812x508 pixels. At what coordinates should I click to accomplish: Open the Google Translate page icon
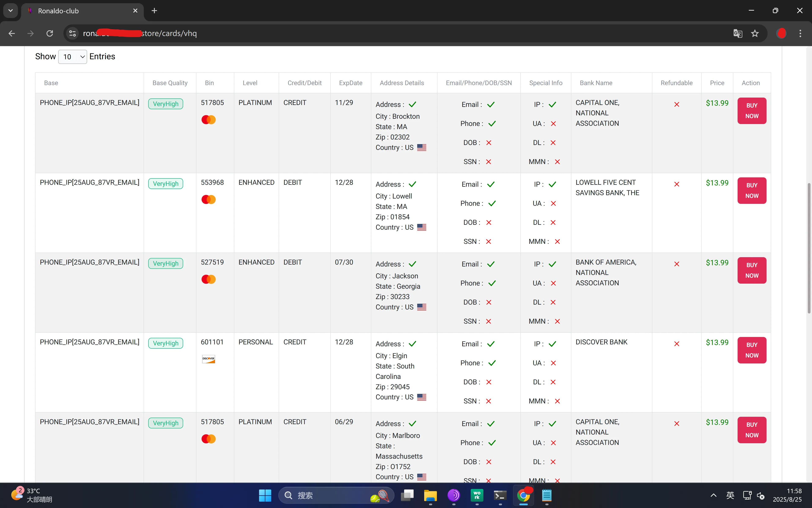coord(738,33)
